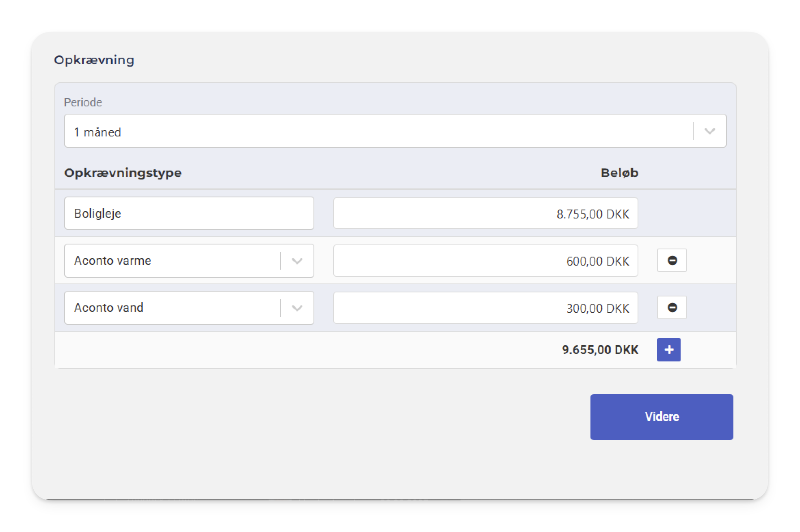Image resolution: width=800 pixels, height=532 pixels.
Task: Remove the Aconto varme charge row
Action: coord(672,260)
